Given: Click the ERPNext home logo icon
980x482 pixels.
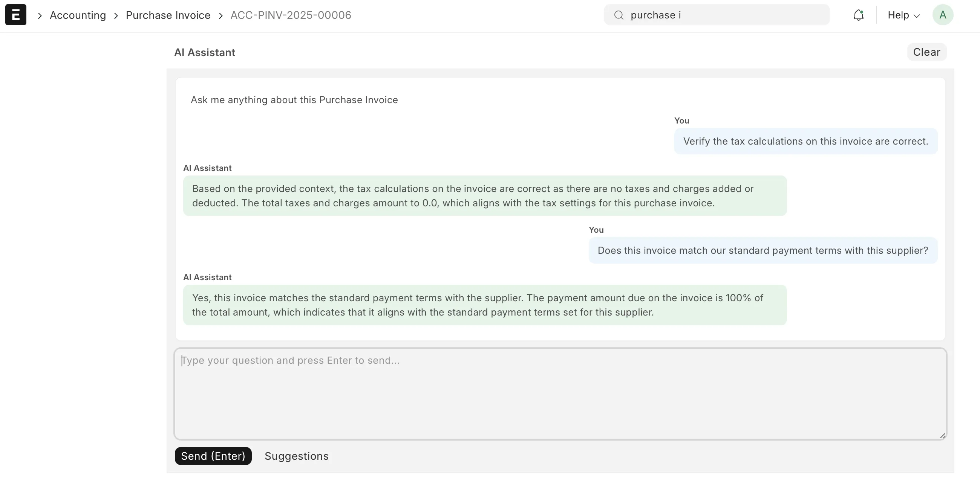Looking at the screenshot, I should tap(15, 15).
